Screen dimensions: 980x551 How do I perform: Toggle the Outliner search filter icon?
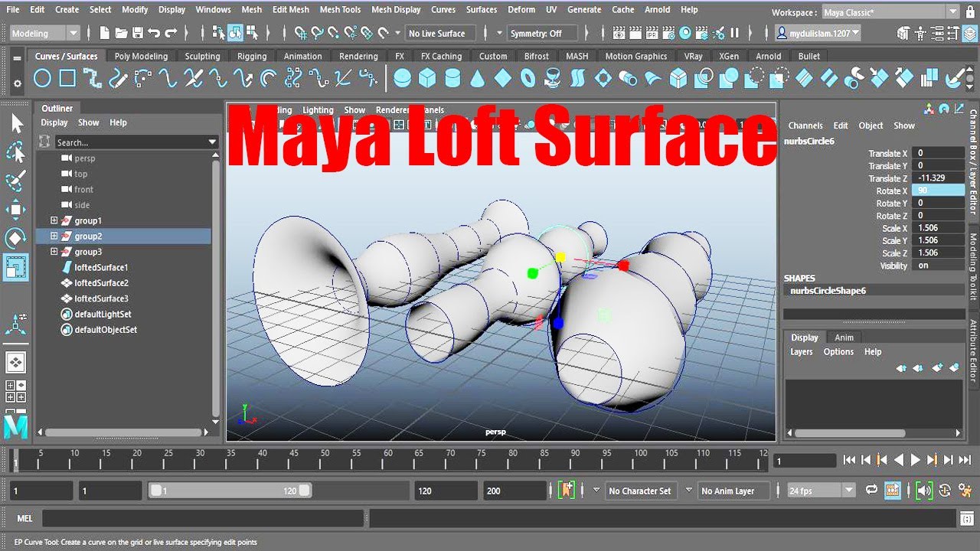point(44,142)
